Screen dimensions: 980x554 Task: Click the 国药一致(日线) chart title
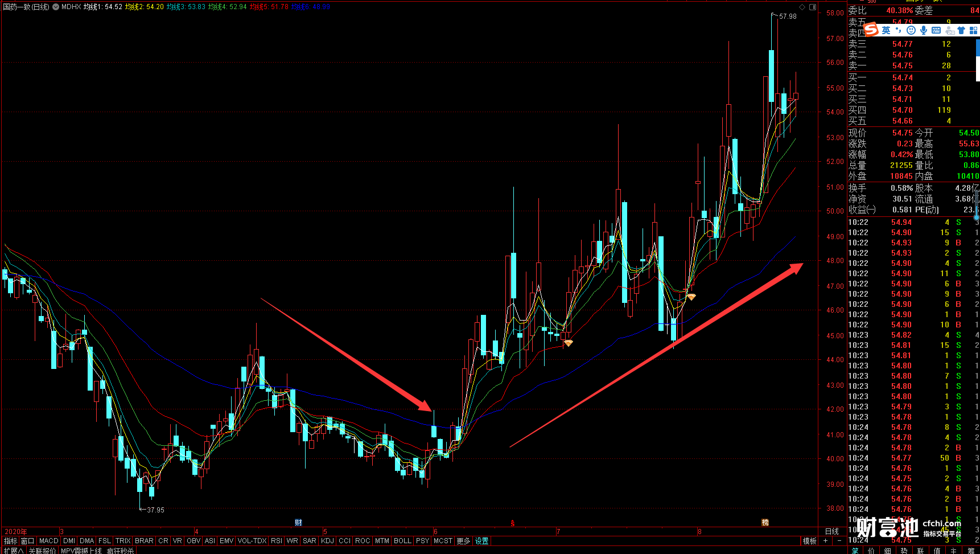coord(26,7)
